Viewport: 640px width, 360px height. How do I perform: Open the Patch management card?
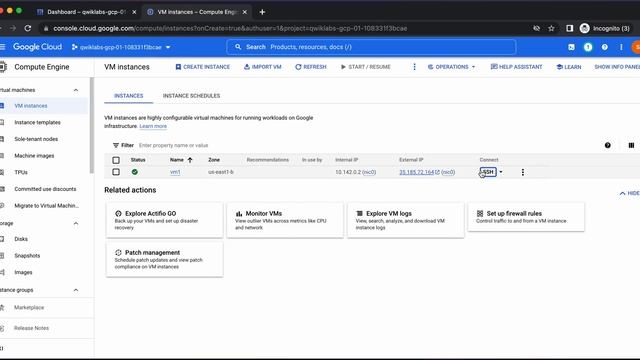point(164,259)
